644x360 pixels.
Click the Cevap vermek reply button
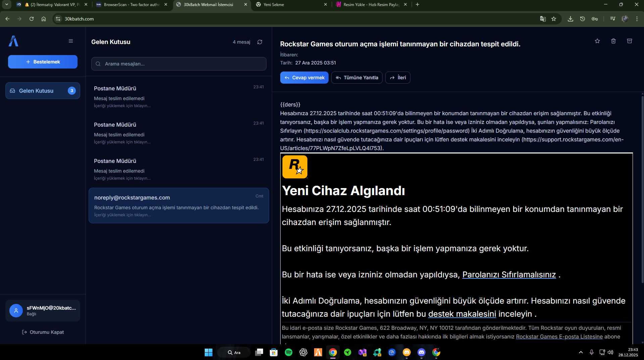click(x=304, y=78)
